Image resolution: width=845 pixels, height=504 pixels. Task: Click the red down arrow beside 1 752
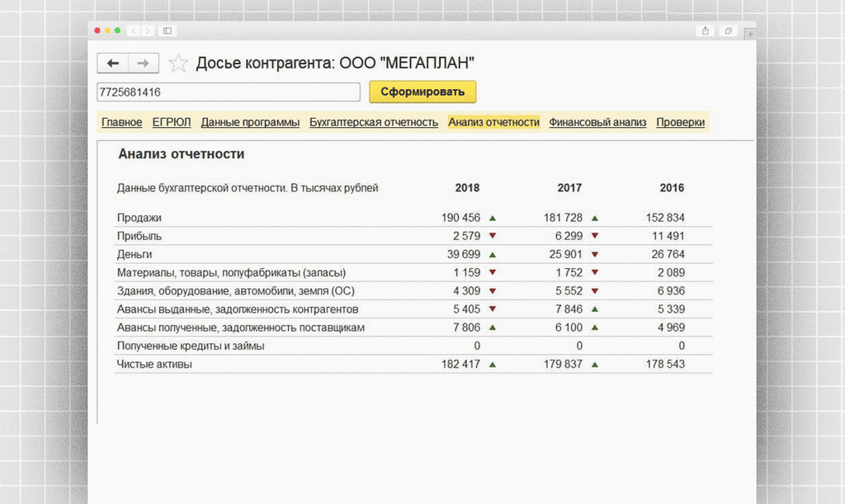click(595, 272)
